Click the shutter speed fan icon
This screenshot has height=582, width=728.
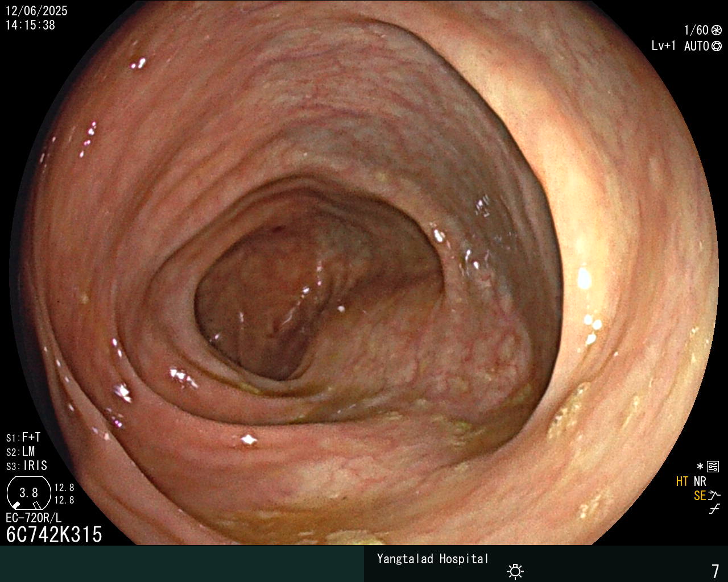[x=717, y=30]
